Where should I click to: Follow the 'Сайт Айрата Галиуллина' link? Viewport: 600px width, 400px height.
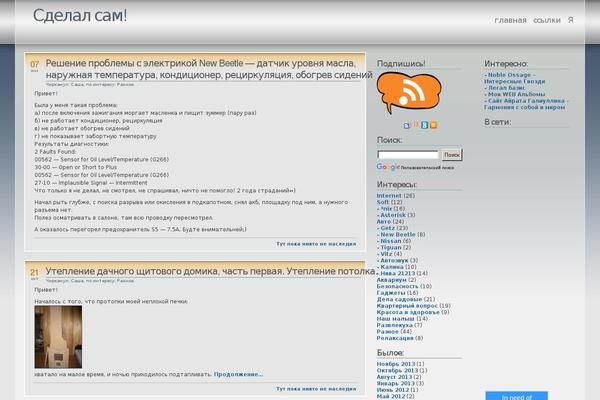[x=527, y=104]
